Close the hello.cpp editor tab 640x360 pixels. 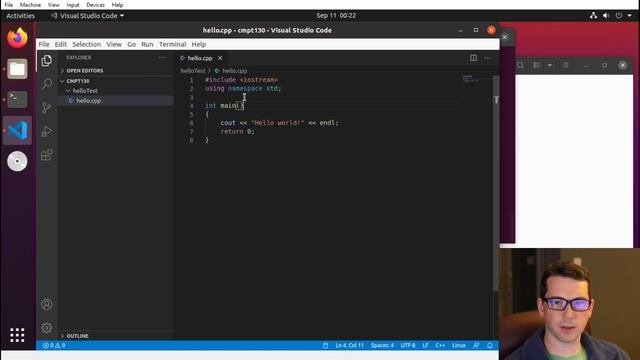pos(220,58)
